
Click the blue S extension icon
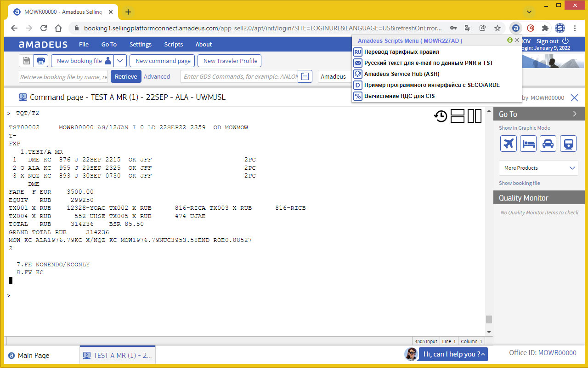pyautogui.click(x=560, y=28)
